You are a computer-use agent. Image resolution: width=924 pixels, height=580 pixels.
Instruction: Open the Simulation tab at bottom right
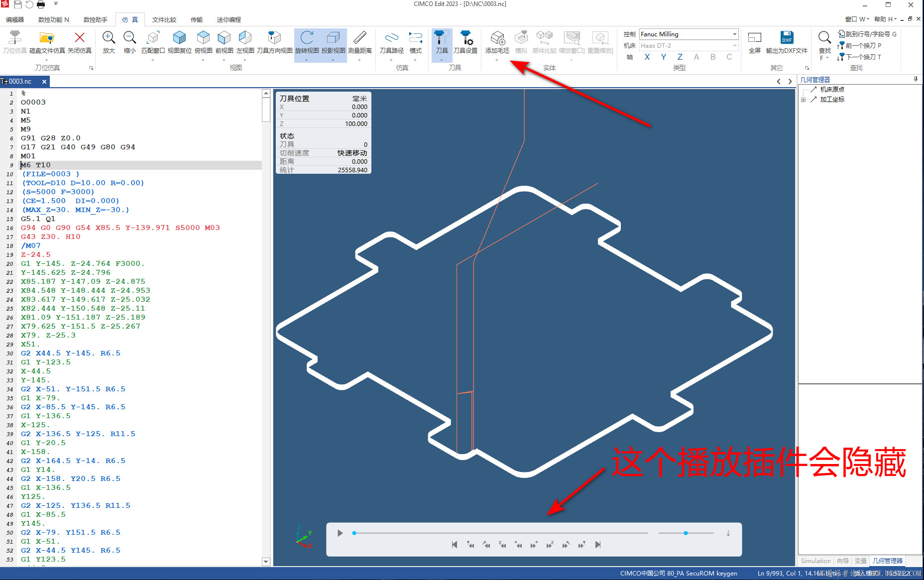point(816,561)
